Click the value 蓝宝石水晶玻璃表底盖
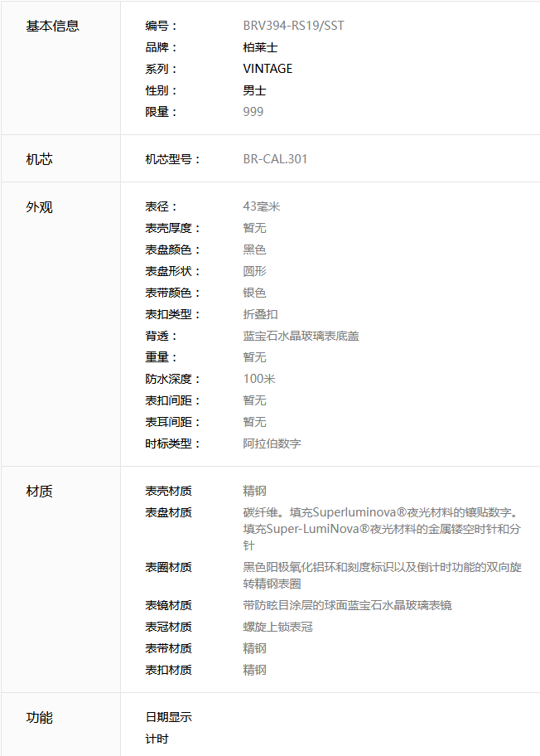Viewport: 540px width, 756px height. click(301, 336)
